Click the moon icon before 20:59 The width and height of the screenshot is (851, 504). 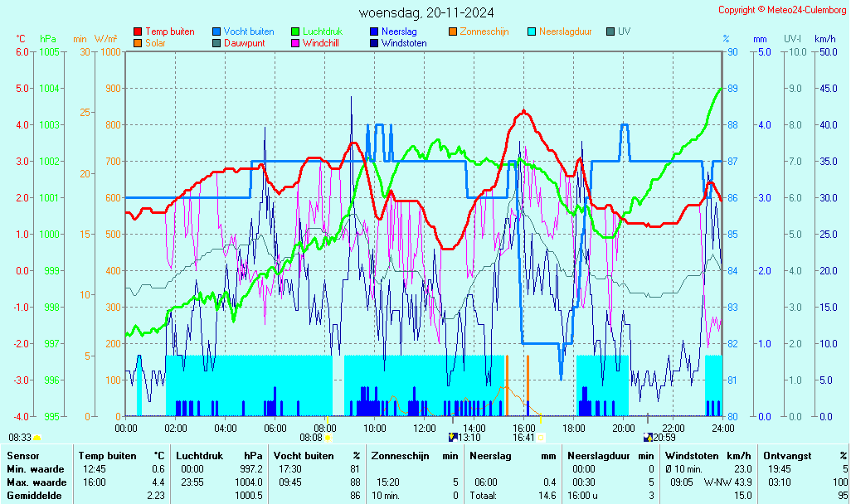tap(647, 437)
